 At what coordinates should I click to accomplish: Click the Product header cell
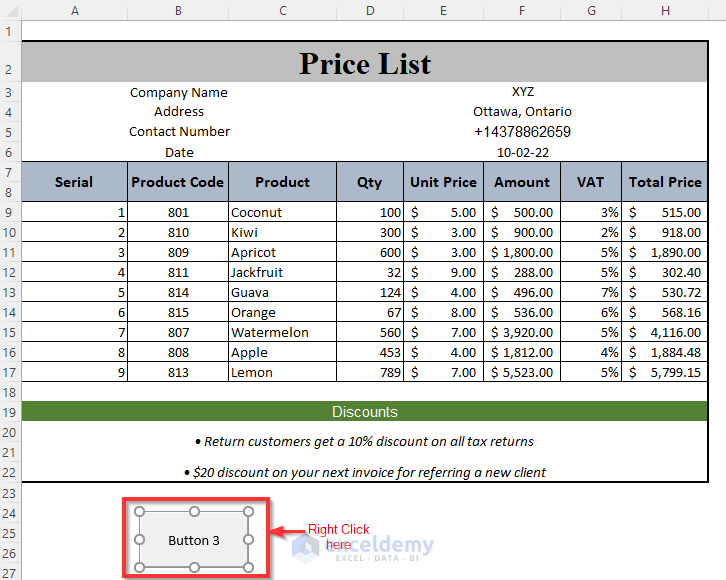[x=282, y=181]
